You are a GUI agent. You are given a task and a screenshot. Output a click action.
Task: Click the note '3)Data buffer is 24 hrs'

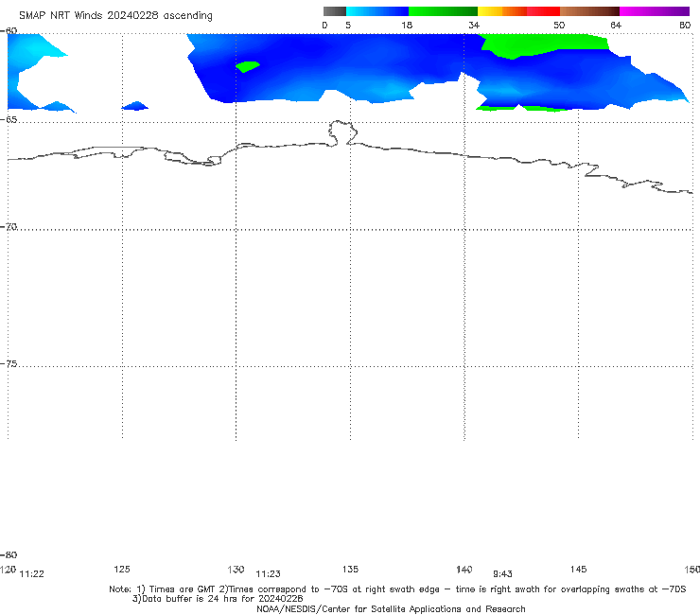coord(218,599)
